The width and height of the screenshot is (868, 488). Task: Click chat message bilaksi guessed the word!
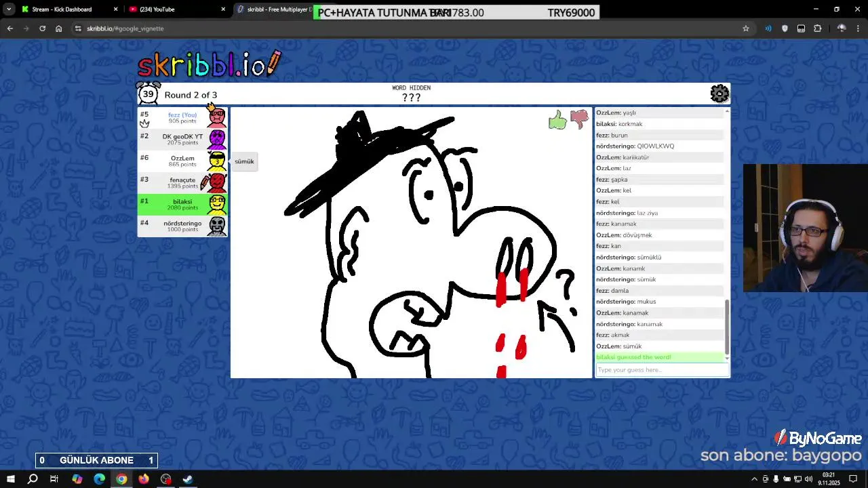pyautogui.click(x=633, y=357)
